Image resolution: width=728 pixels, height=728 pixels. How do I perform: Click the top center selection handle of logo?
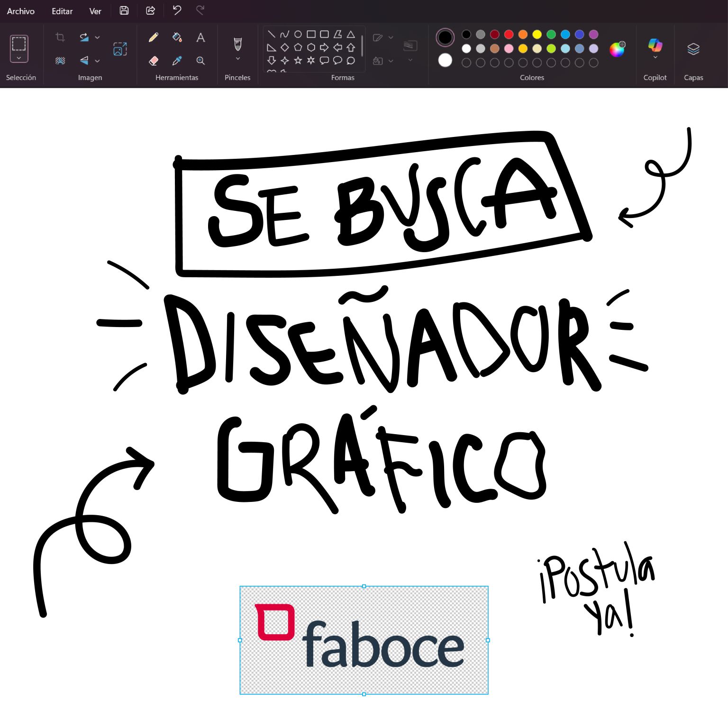364,586
